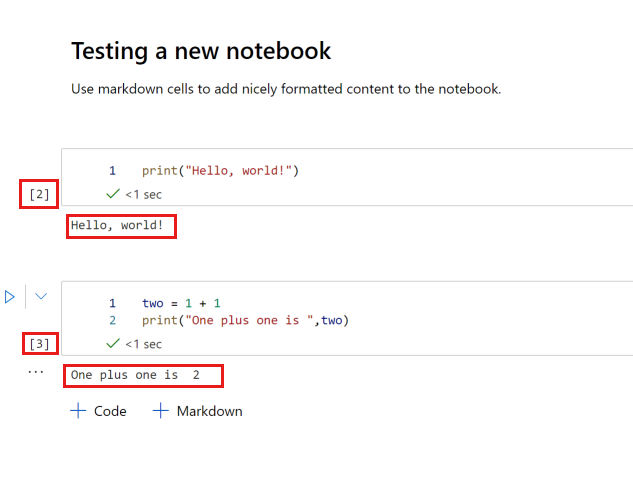Click the "<1 sec" duration under the second cell
Screen dimensions: 633x495
pyautogui.click(x=143, y=344)
